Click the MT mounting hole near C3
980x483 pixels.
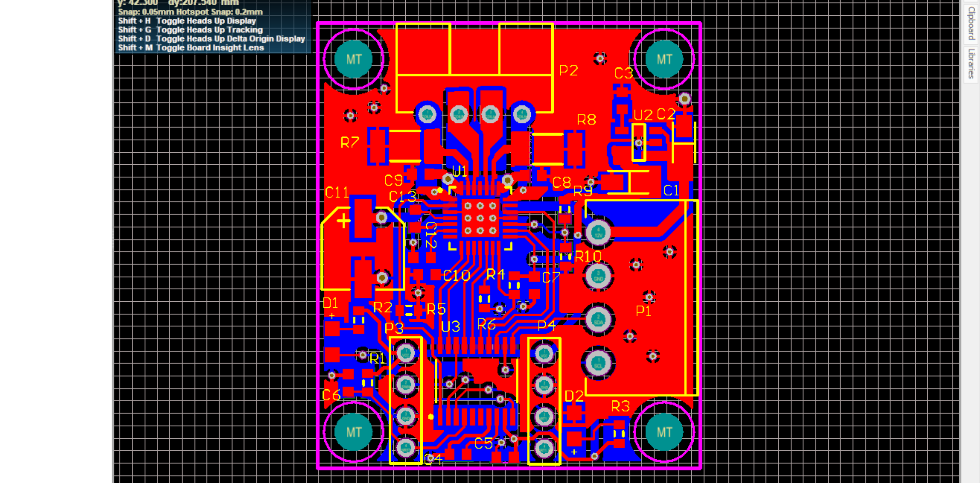[x=664, y=59]
